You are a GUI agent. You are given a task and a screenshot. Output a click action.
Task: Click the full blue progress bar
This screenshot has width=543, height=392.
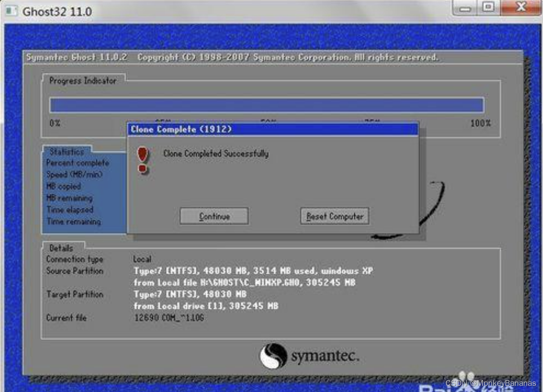click(x=267, y=105)
